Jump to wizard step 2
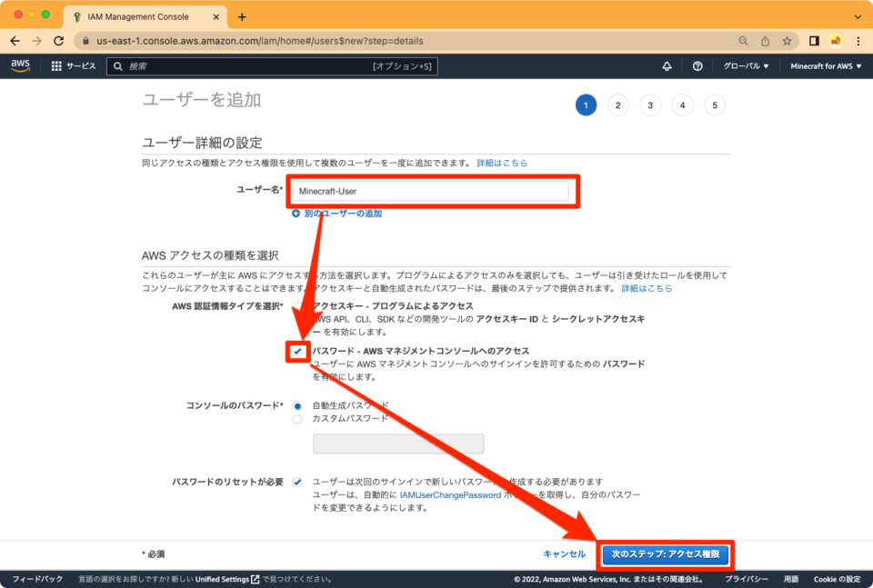Screen dimensions: 873x588 click(617, 105)
